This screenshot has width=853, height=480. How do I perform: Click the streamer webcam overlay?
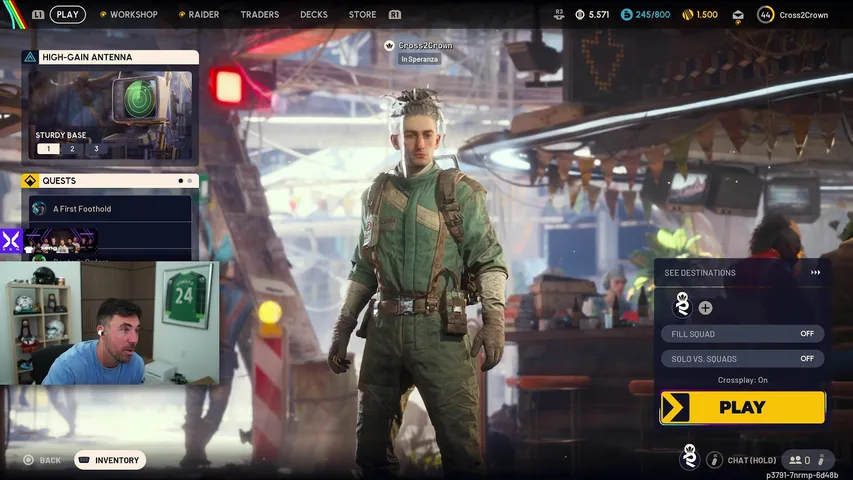tap(110, 323)
